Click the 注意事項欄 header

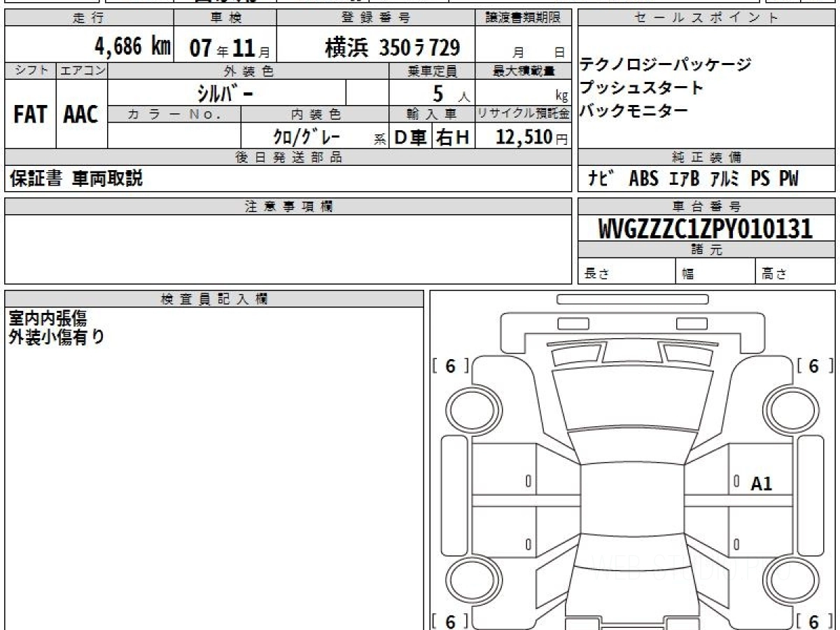[x=288, y=206]
